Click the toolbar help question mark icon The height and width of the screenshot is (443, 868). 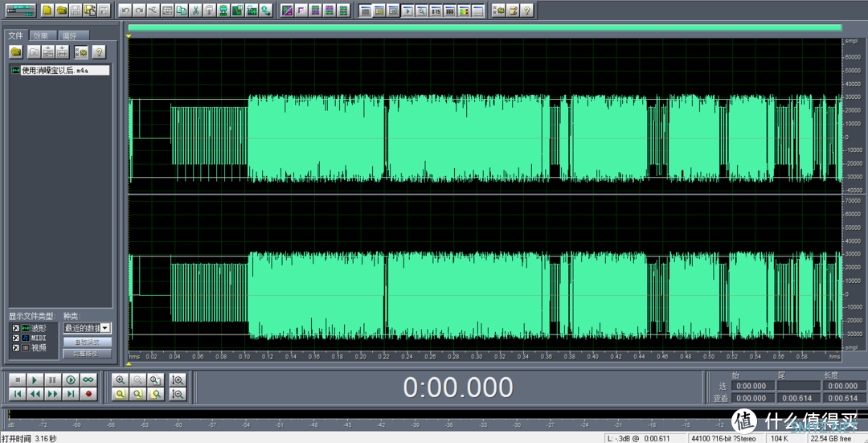click(x=526, y=10)
